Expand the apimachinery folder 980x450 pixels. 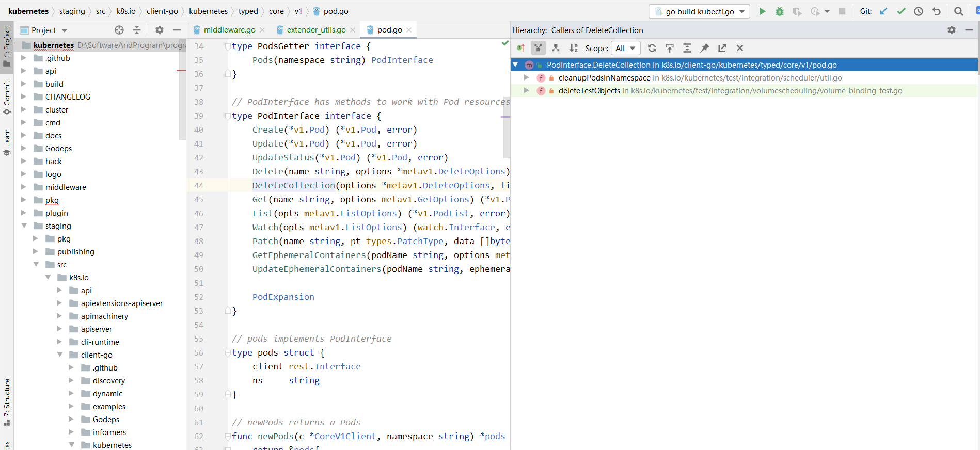59,316
